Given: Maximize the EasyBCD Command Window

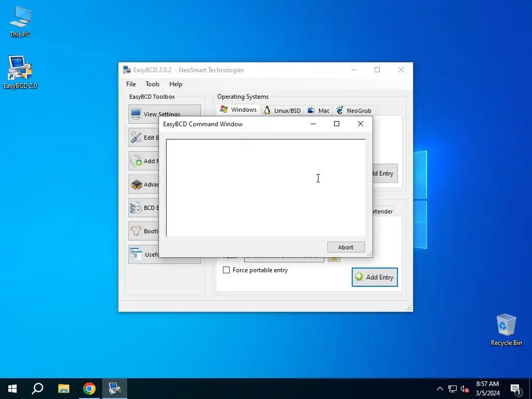Looking at the screenshot, I should (x=337, y=124).
